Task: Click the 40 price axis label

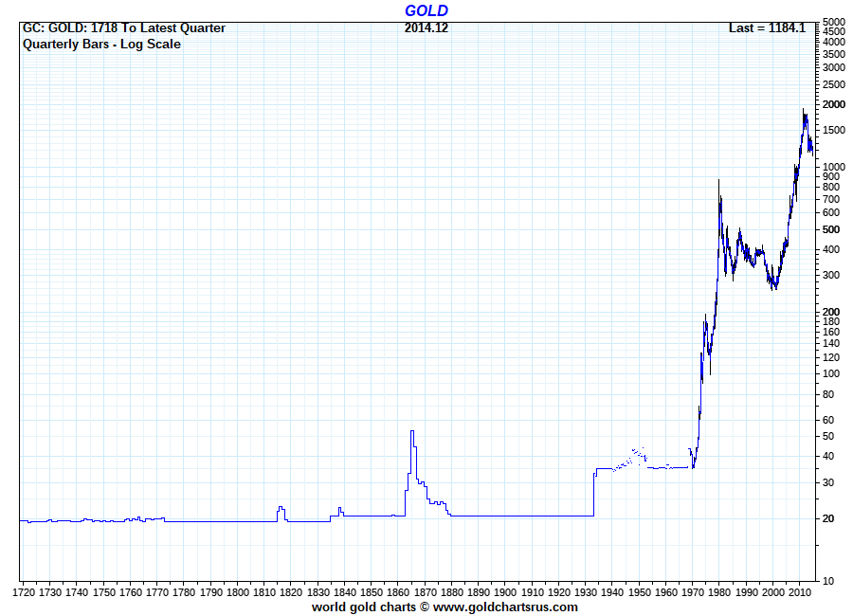Action: 828,457
